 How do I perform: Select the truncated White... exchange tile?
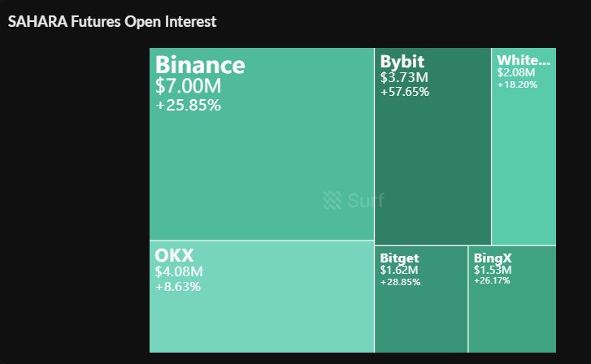coord(524,162)
